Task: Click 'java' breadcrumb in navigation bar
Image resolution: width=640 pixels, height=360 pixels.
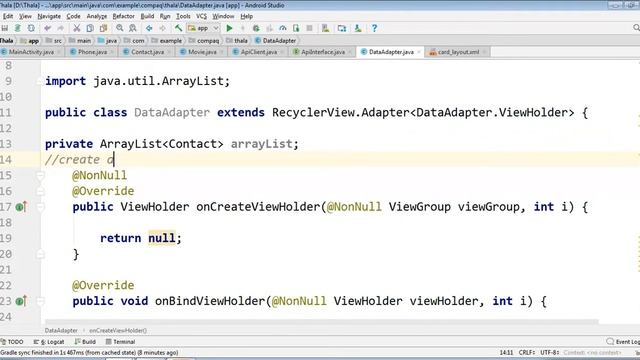Action: coord(108,41)
